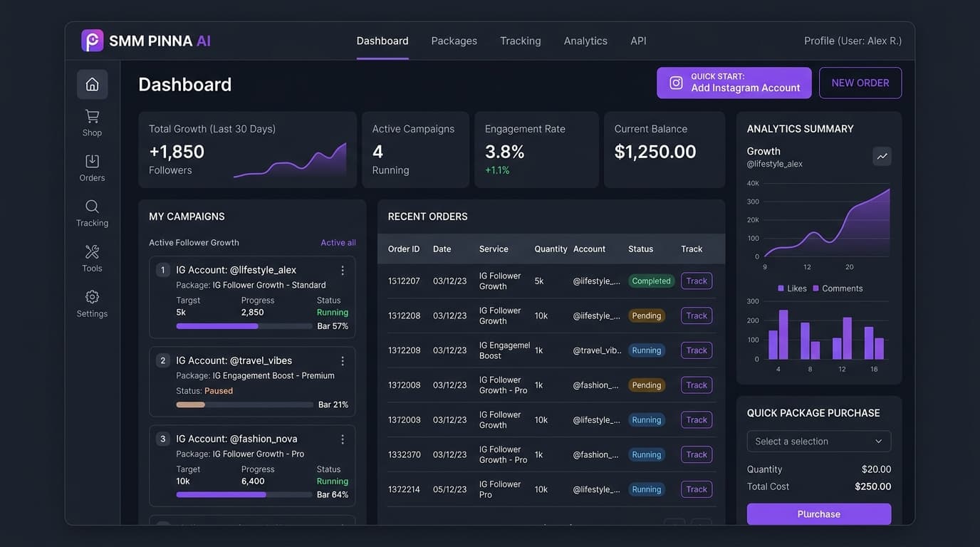Click the 57% progress bar for @lifestyle_alex

click(244, 326)
